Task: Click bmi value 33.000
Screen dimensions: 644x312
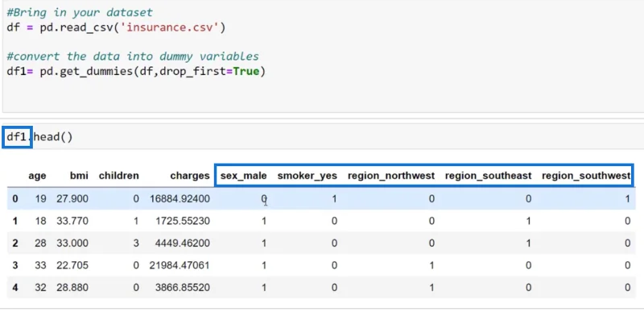Action: [x=72, y=243]
